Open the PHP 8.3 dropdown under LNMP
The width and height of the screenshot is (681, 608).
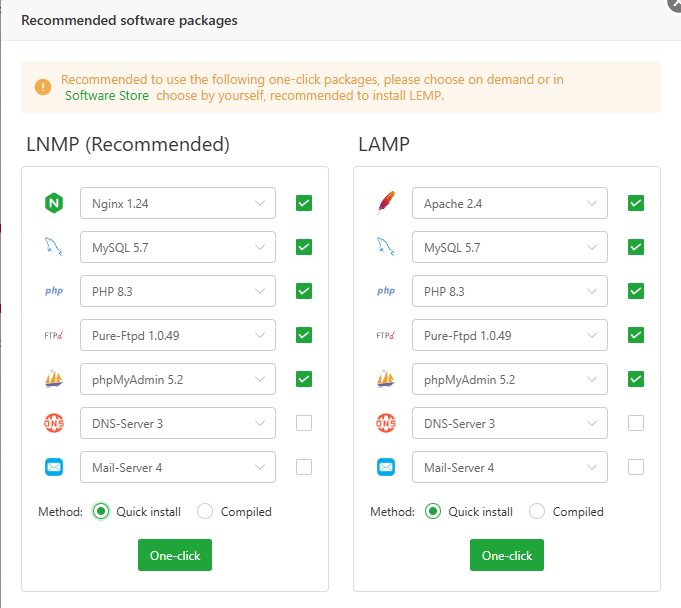(x=178, y=291)
